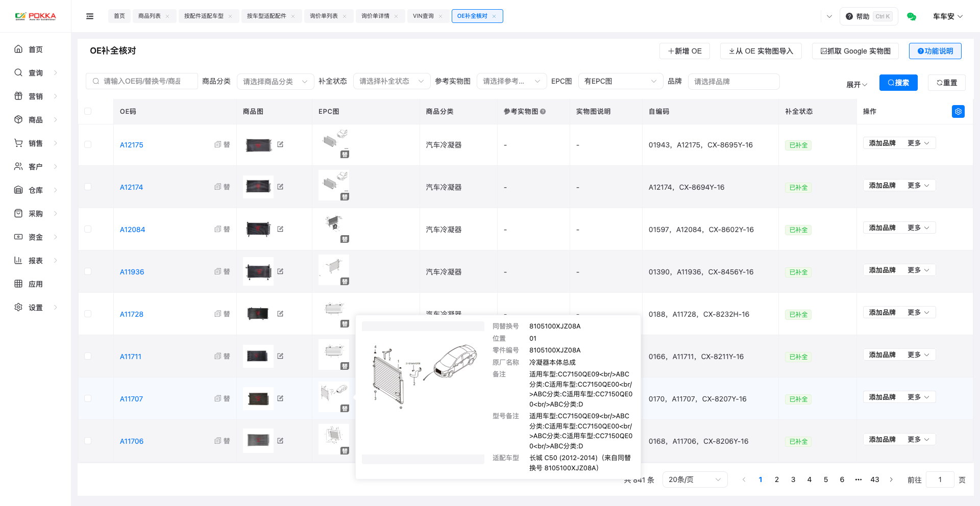Select the checkbox for row A12084
The image size is (980, 506).
(88, 229)
